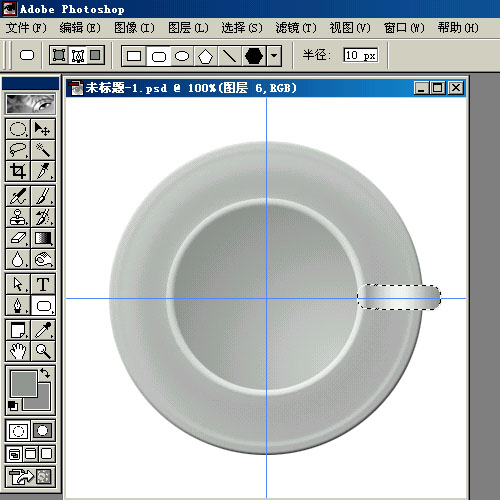500x500 pixels.
Task: Open the 编辑(E) menu
Action: point(80,28)
